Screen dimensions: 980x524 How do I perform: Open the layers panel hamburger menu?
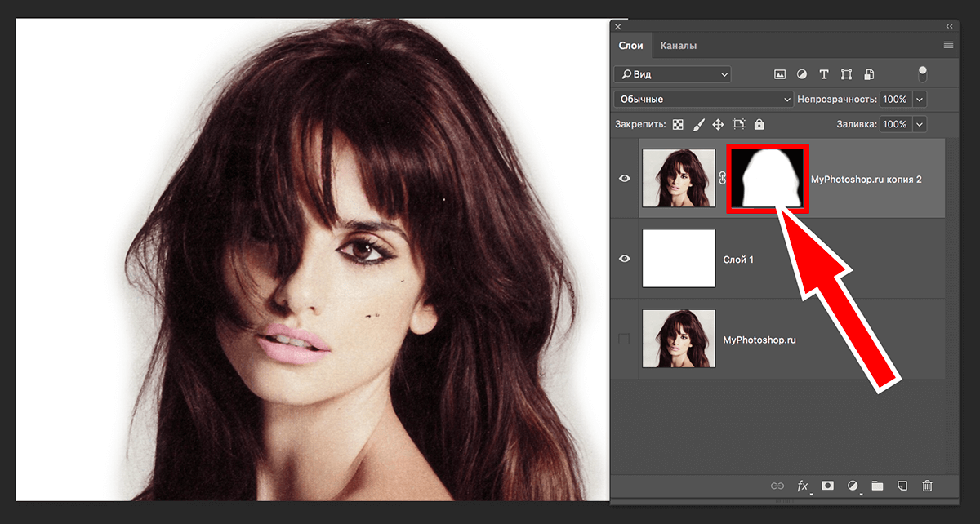[x=948, y=45]
